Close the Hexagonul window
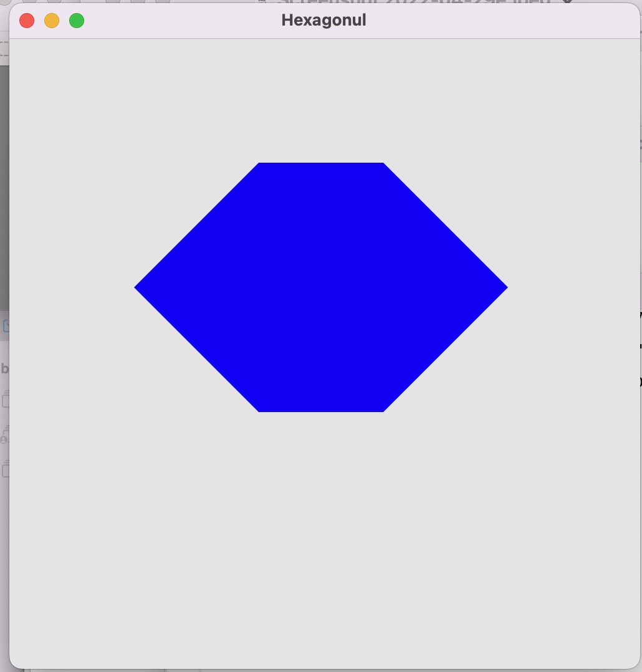Viewport: 642px width, 672px height. 27,21
